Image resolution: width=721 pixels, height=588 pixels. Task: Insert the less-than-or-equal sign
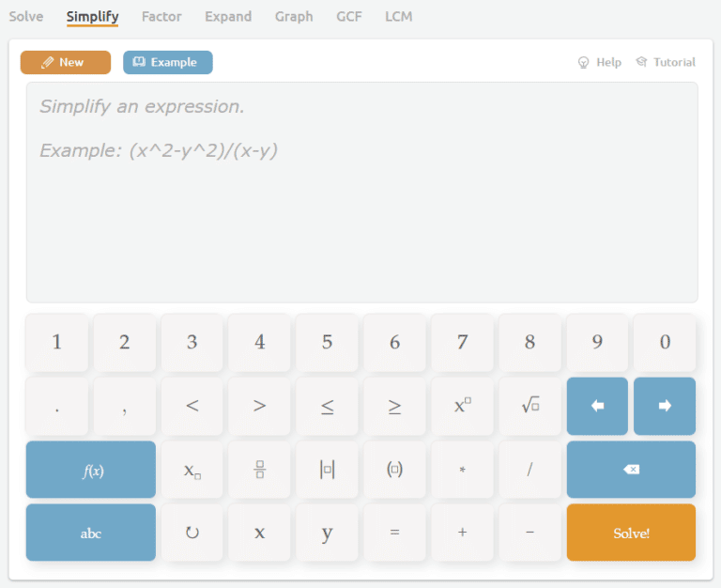[x=327, y=407]
